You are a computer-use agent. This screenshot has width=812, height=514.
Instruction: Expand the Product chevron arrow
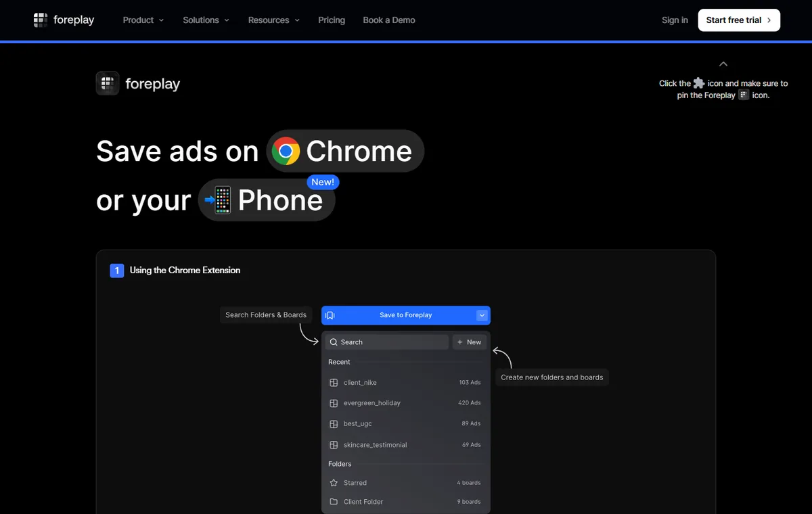[x=161, y=21]
